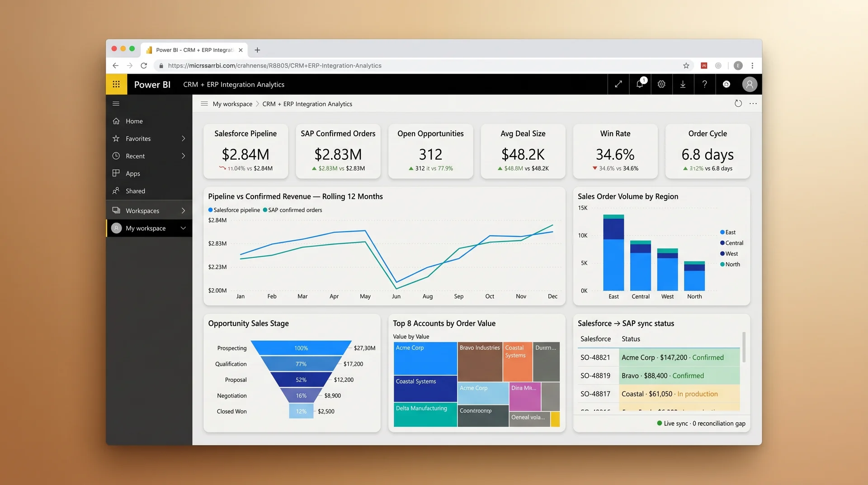Open the Salesforce Pipeline KPI card
Screen dimensions: 868x485
(245, 151)
